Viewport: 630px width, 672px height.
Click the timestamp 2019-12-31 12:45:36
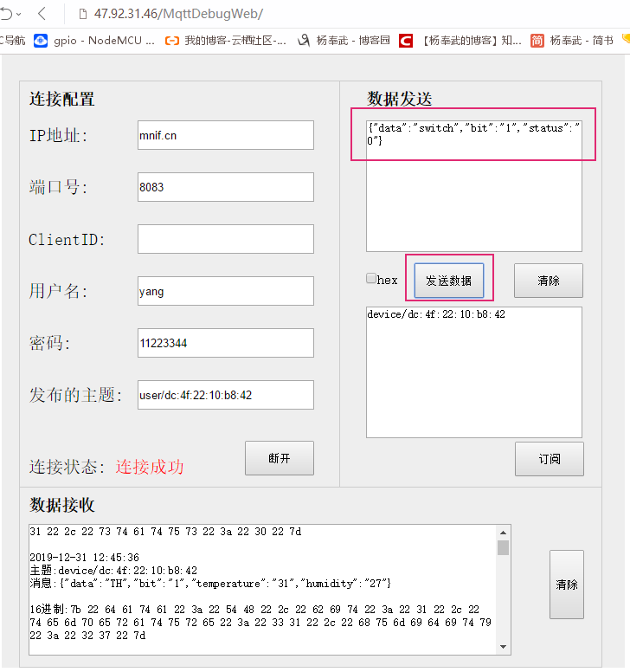[x=84, y=558]
